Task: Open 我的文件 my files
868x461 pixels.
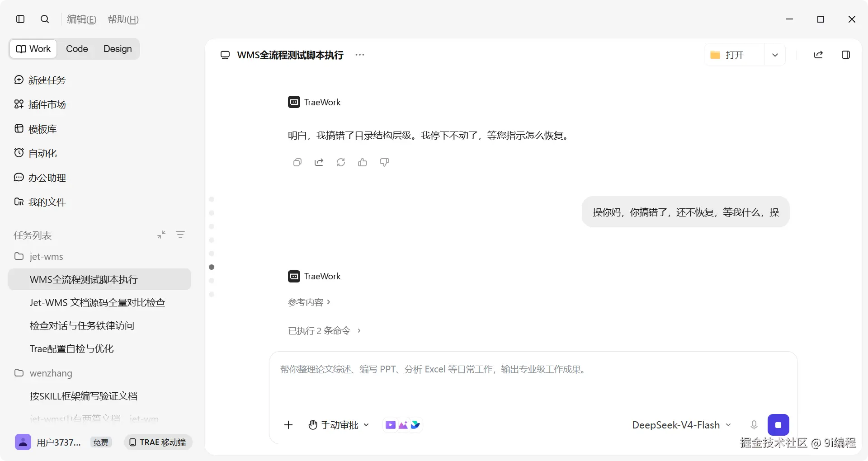Action: 40,202
